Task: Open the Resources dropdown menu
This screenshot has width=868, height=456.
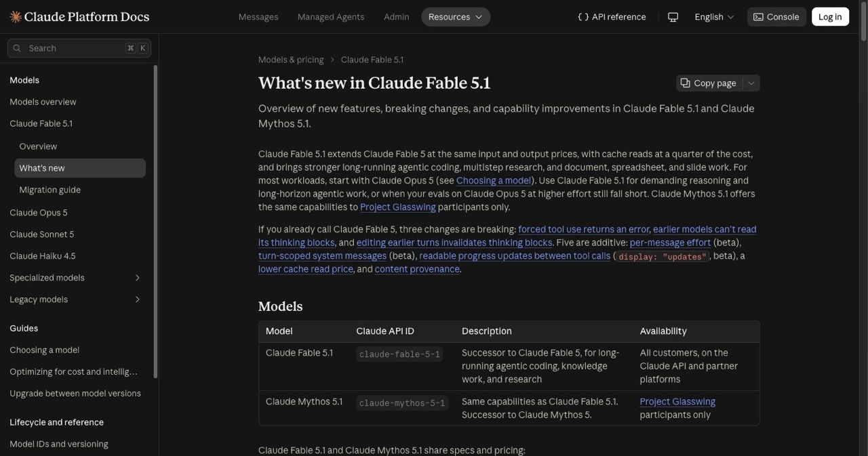Action: click(x=456, y=17)
